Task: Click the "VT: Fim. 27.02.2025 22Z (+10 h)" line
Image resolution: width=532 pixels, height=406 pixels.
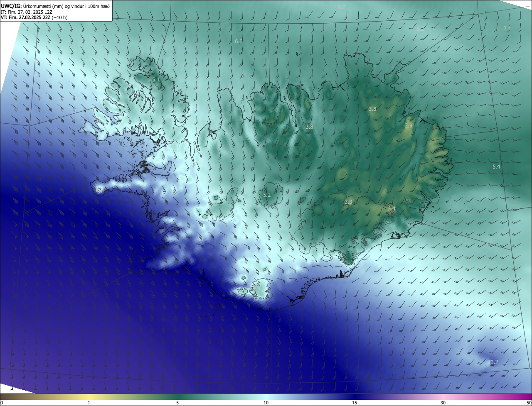Action: click(x=34, y=17)
